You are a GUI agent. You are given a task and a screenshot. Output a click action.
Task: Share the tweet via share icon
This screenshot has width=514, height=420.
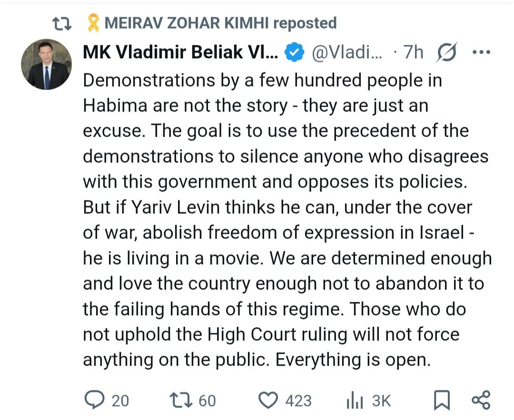[x=481, y=400]
